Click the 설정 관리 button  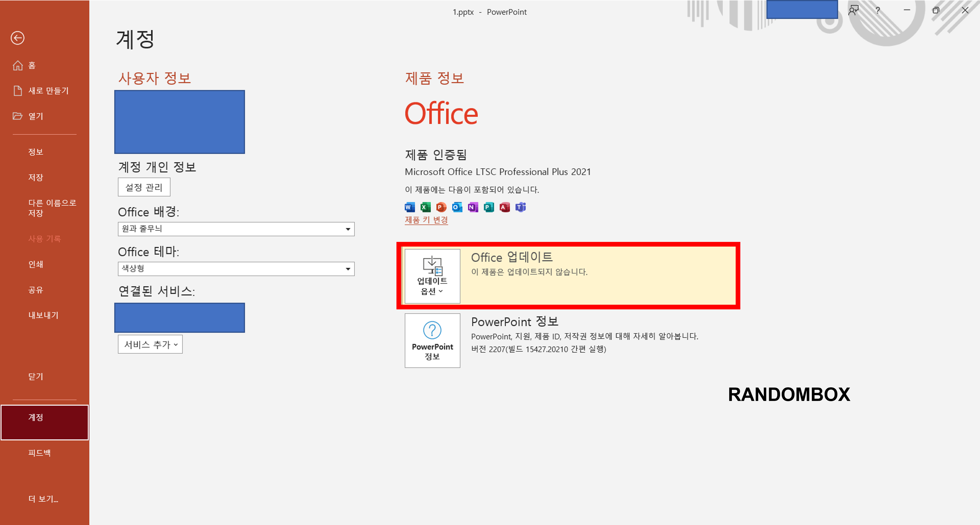(x=144, y=187)
